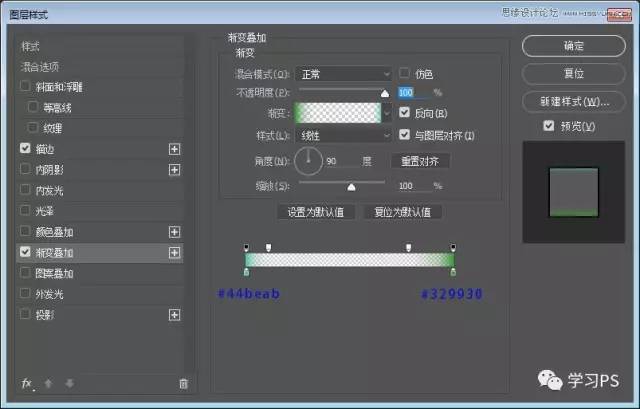Click the 角度 angle dial
Image resolution: width=640 pixels, height=409 pixels.
(309, 160)
